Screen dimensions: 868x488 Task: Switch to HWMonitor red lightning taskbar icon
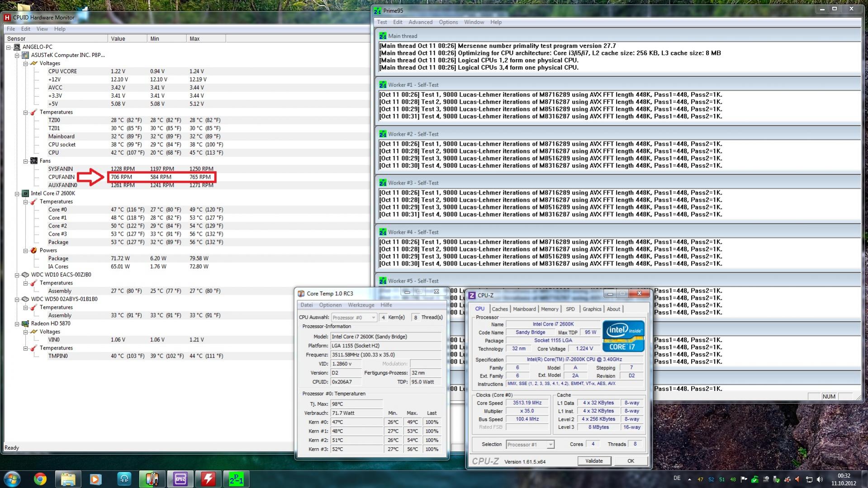[208, 479]
